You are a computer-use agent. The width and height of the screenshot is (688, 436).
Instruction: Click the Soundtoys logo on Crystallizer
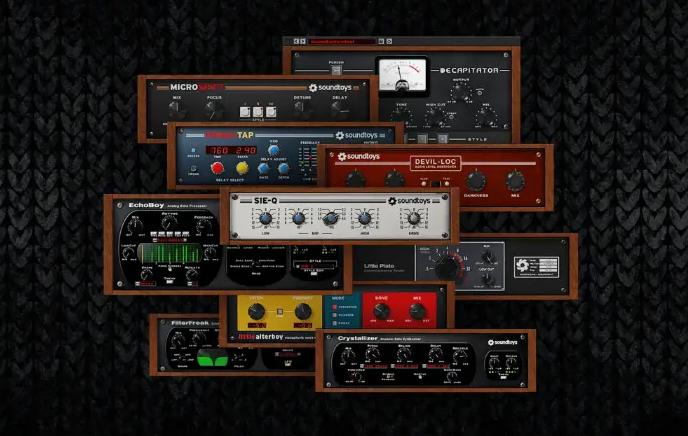coord(503,342)
